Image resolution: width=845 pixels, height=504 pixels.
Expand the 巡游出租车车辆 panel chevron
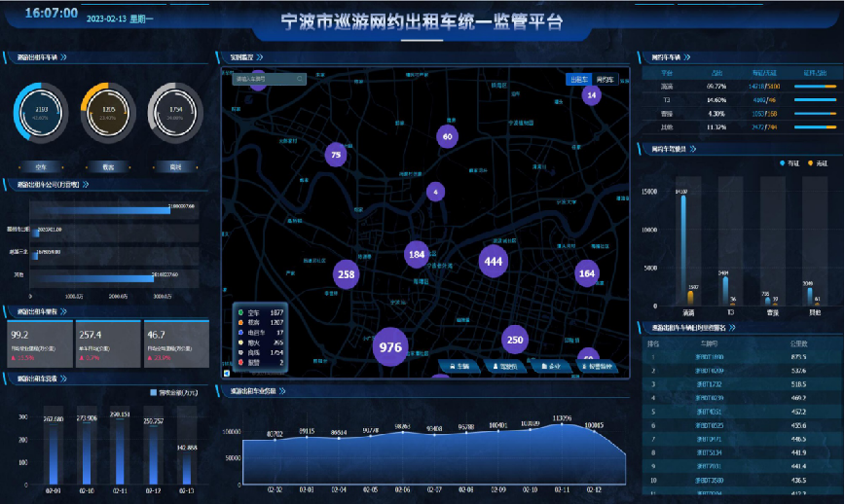pyautogui.click(x=63, y=57)
